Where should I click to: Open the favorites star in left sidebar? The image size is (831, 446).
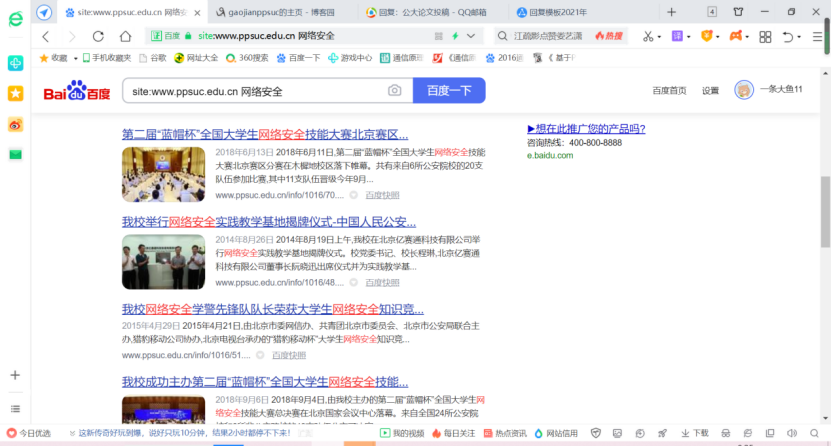(15, 94)
